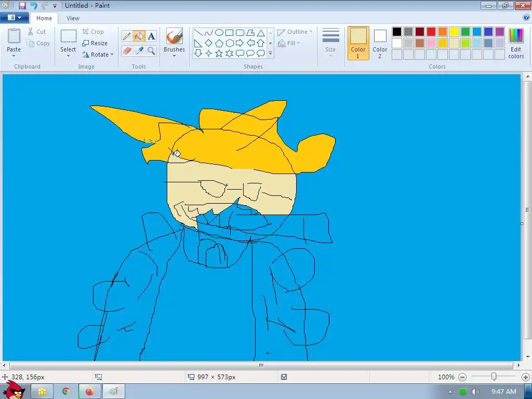Open the Size line thickness dropdown
This screenshot has height=399, width=532.
point(330,43)
